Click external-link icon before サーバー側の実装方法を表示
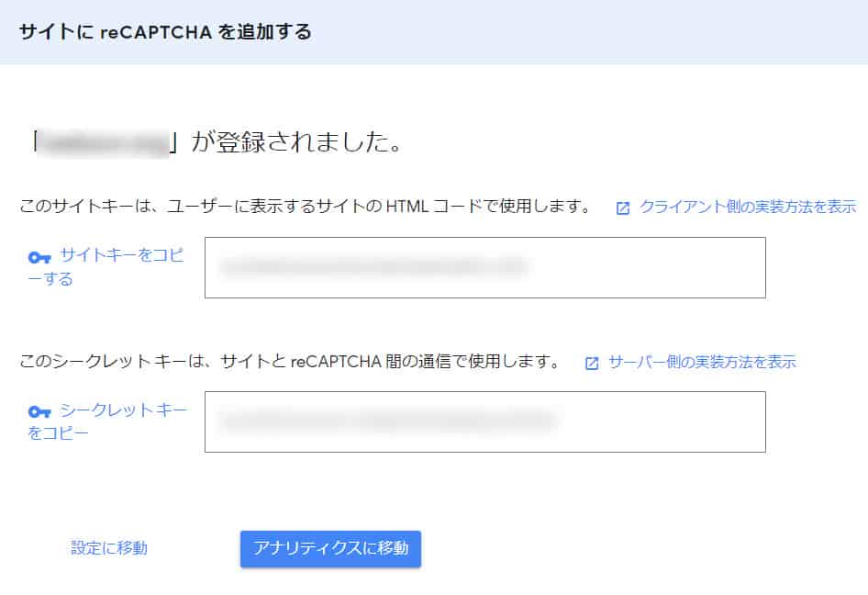Viewport: 868px width, 595px height. [592, 363]
